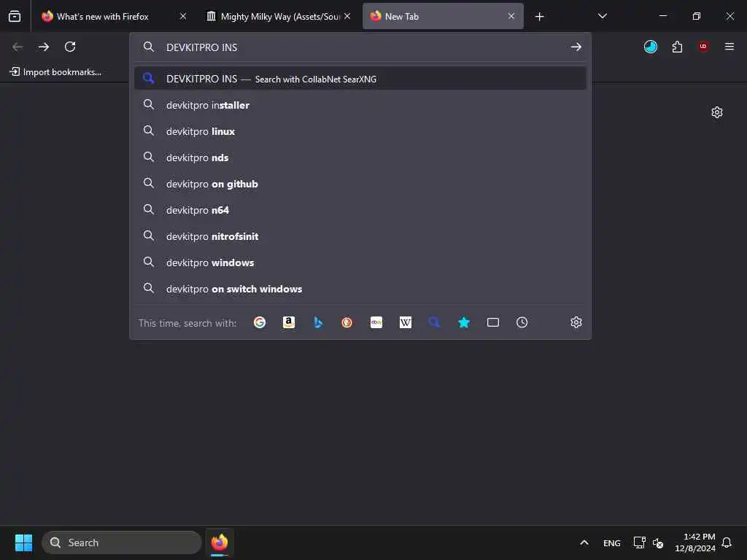Screen dimensions: 747x560
Task: Go back with the back arrow
Action: click(18, 47)
